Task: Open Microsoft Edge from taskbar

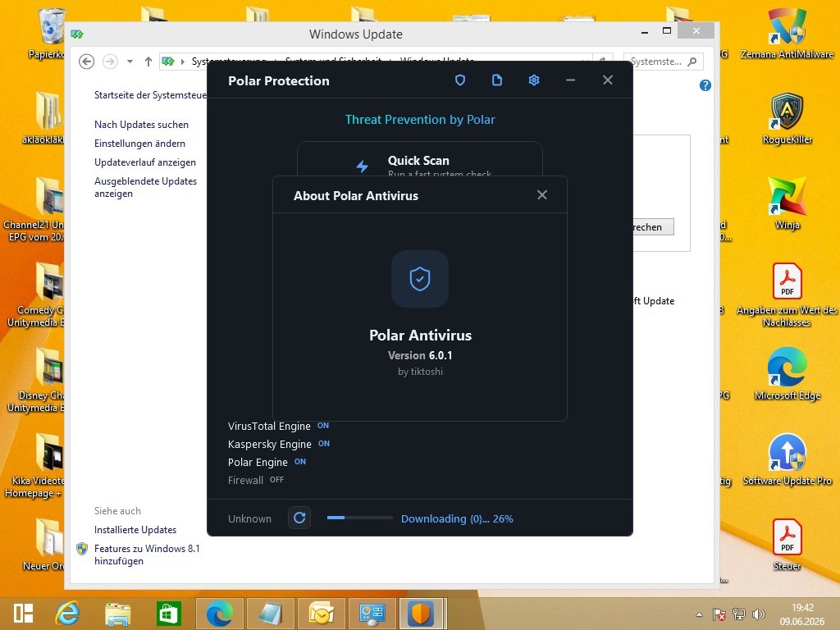Action: click(220, 614)
